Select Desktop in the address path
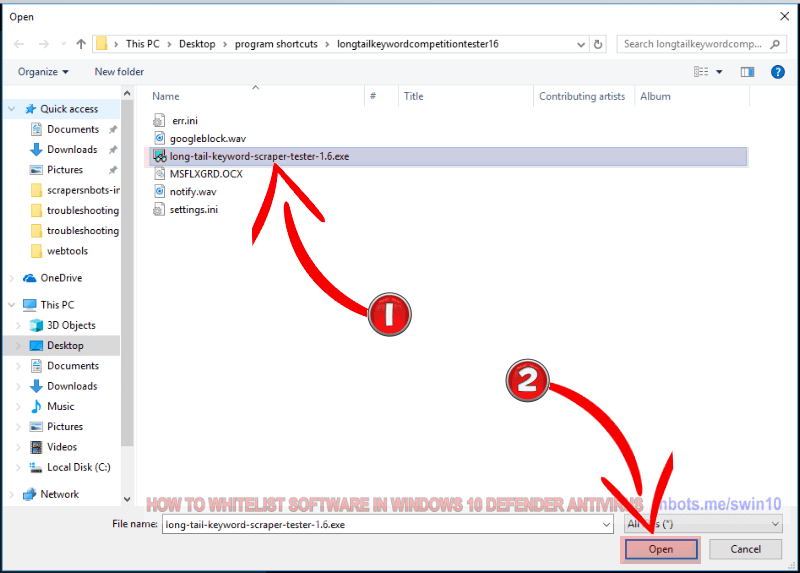 [x=197, y=44]
